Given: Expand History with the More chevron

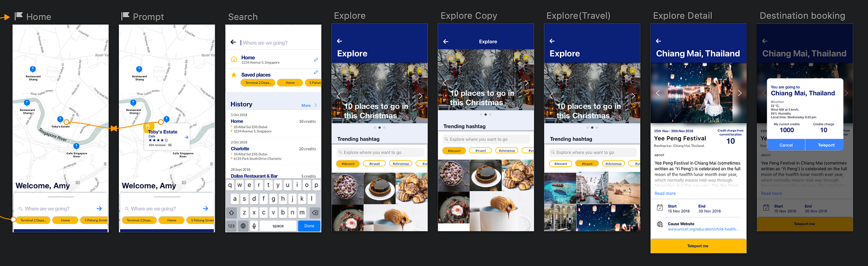Looking at the screenshot, I should click(x=309, y=105).
